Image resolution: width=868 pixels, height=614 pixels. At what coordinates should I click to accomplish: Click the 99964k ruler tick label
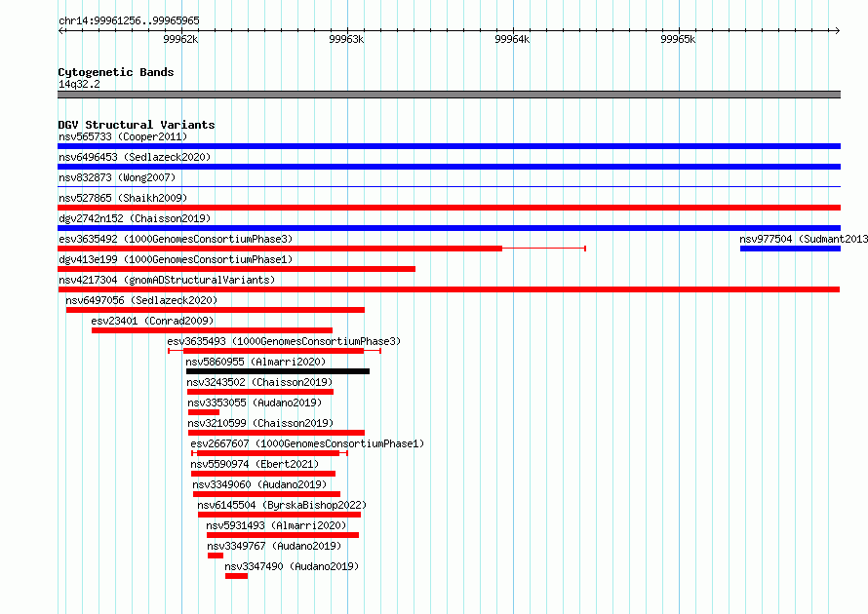point(512,39)
